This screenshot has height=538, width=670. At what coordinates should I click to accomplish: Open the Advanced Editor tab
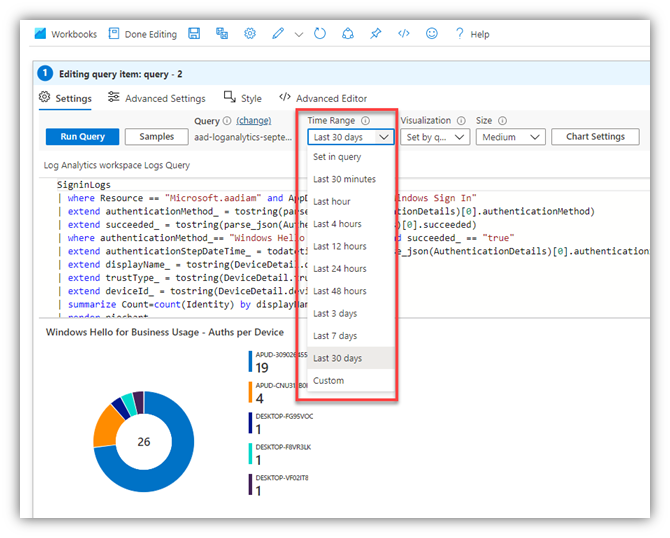click(x=323, y=98)
